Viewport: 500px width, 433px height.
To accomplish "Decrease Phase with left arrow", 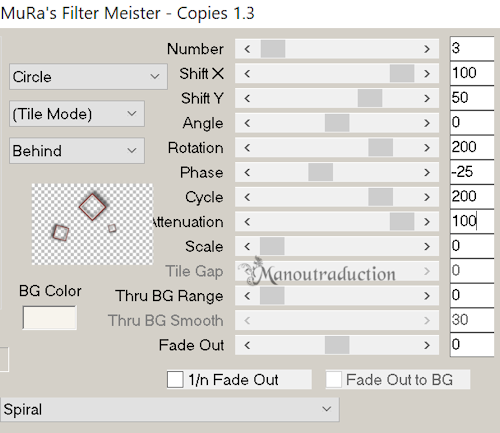I will [247, 172].
